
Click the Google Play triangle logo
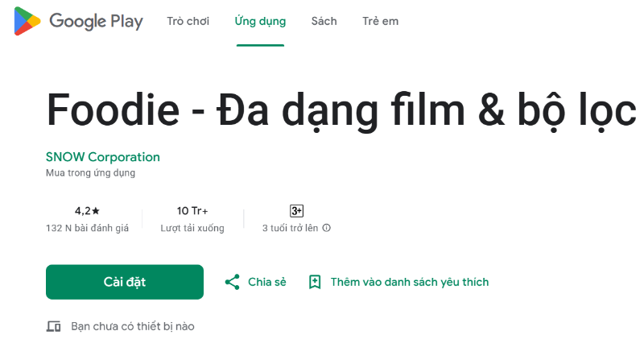click(x=27, y=21)
